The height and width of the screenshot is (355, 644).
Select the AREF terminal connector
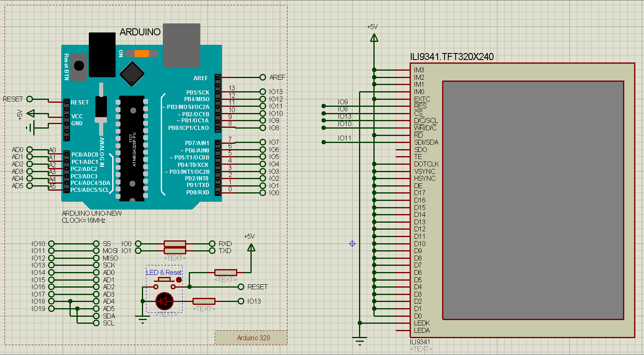pos(262,77)
